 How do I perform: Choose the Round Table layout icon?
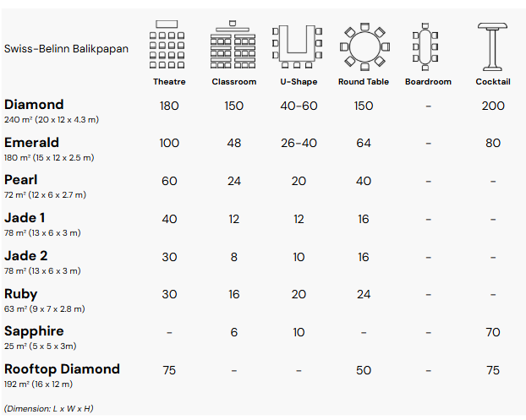tap(364, 46)
